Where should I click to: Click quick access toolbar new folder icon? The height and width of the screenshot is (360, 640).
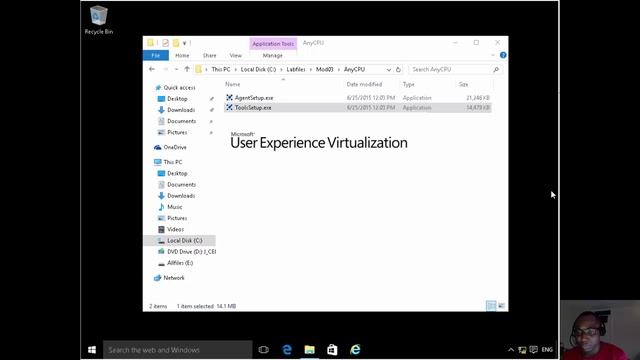point(176,43)
